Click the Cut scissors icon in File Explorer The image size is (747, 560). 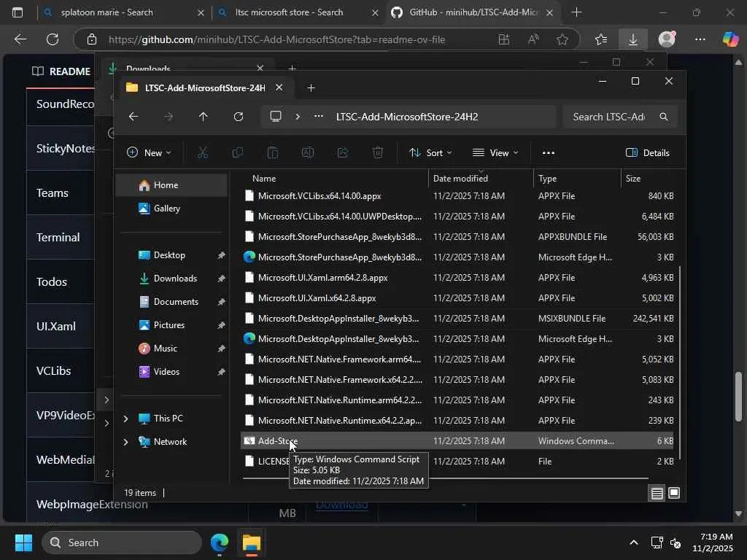tap(203, 153)
